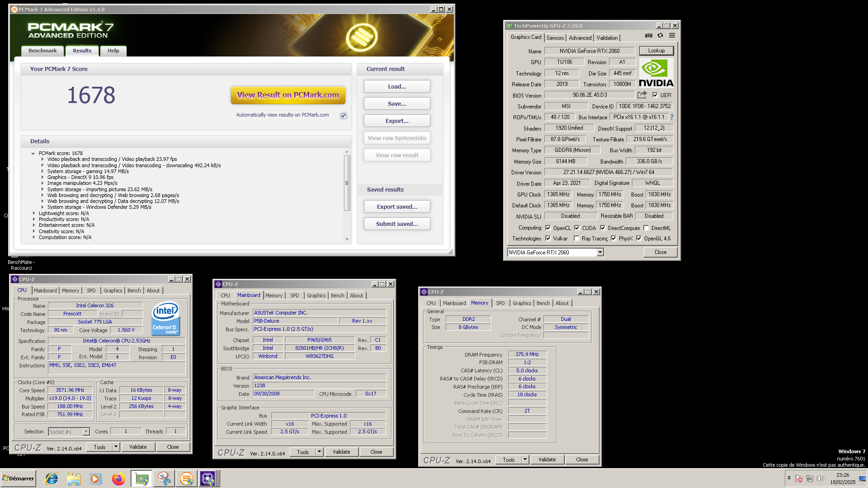Click the BIOS share/export arrow icon

click(x=642, y=95)
